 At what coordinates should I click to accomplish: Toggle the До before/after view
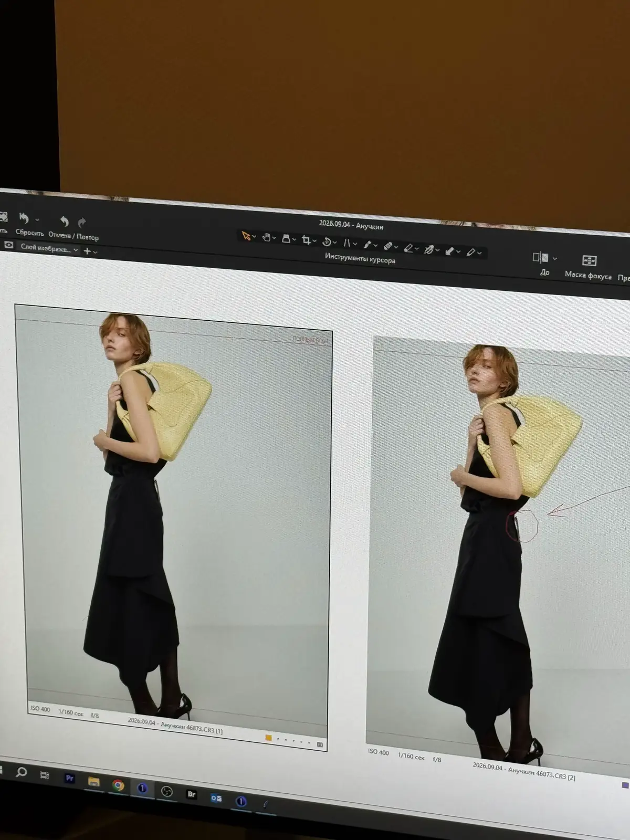[542, 262]
